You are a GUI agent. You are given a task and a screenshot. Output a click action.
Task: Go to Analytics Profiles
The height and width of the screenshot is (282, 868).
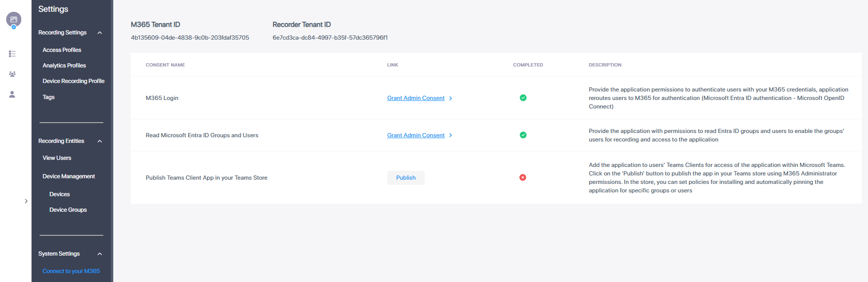pyautogui.click(x=64, y=66)
